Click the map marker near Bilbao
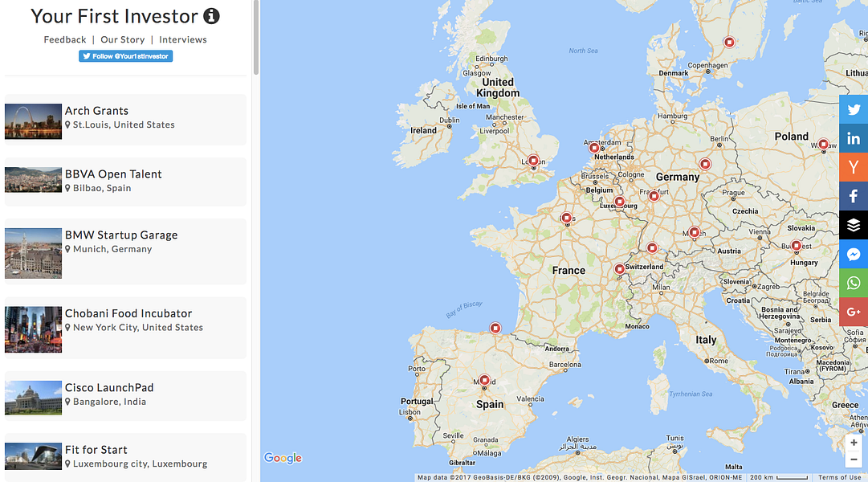The image size is (868, 482). click(x=495, y=328)
